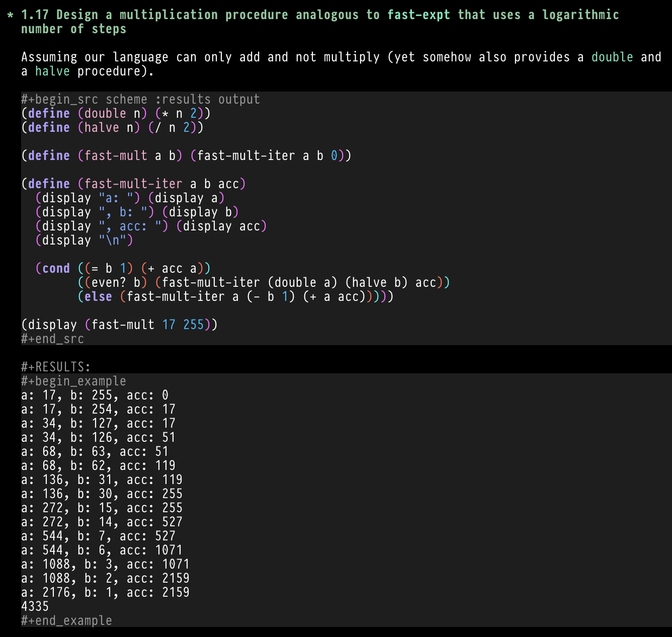Viewport: 672px width, 637px height.
Task: Click the highlighted word double in the paragraph
Action: click(612, 57)
